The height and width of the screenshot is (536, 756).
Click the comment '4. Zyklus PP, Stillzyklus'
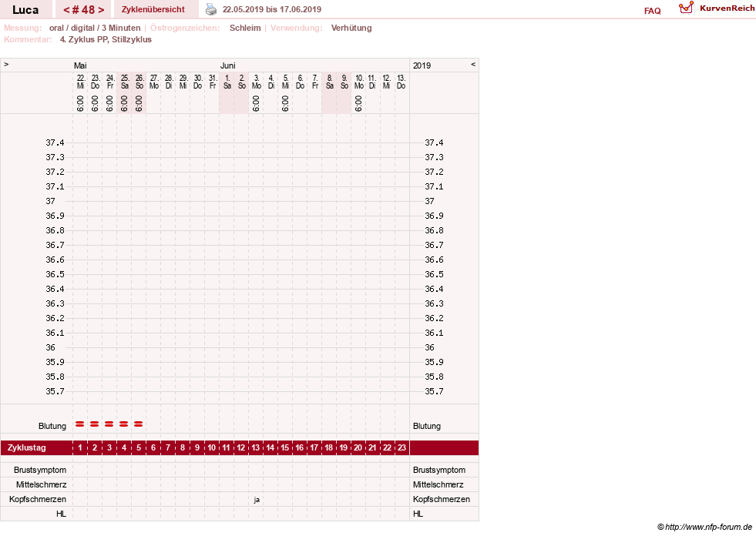[106, 39]
